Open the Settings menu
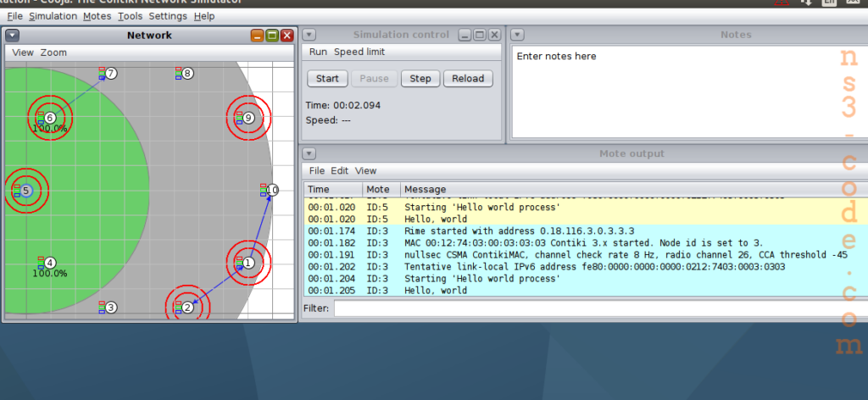This screenshot has height=400, width=868. click(x=168, y=16)
